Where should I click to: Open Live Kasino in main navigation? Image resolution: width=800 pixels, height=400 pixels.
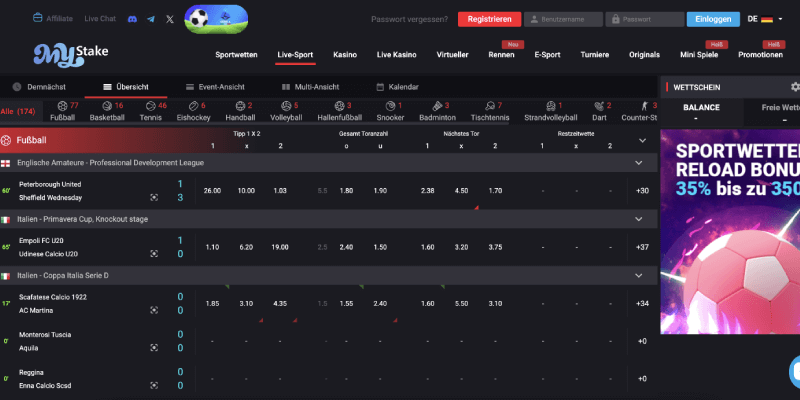click(x=396, y=55)
